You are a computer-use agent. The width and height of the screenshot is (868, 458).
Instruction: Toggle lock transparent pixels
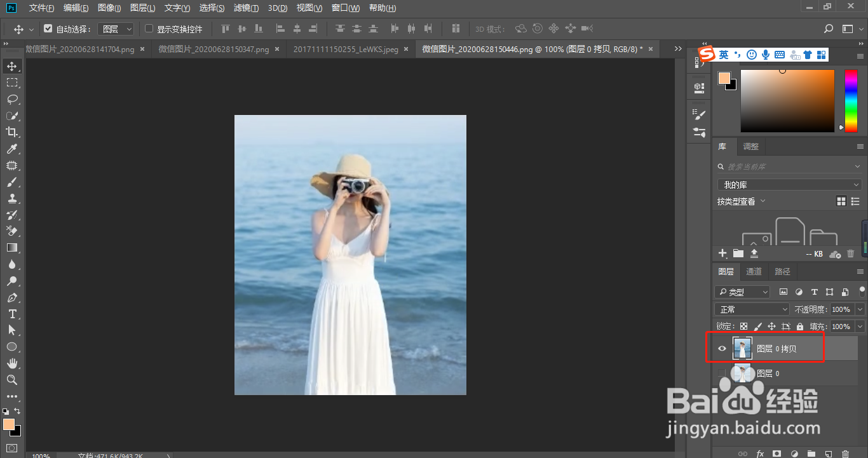tap(743, 327)
